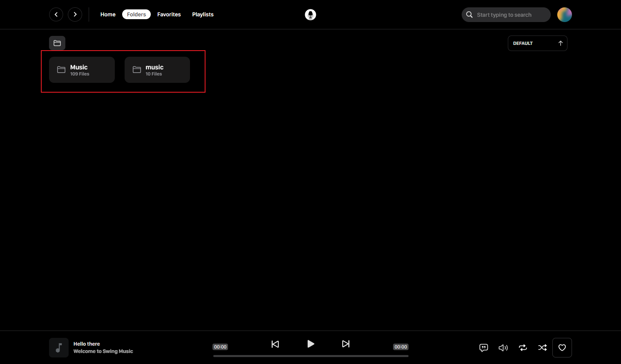The image size is (621, 364).
Task: Switch to the Playlists tab
Action: [x=203, y=14]
